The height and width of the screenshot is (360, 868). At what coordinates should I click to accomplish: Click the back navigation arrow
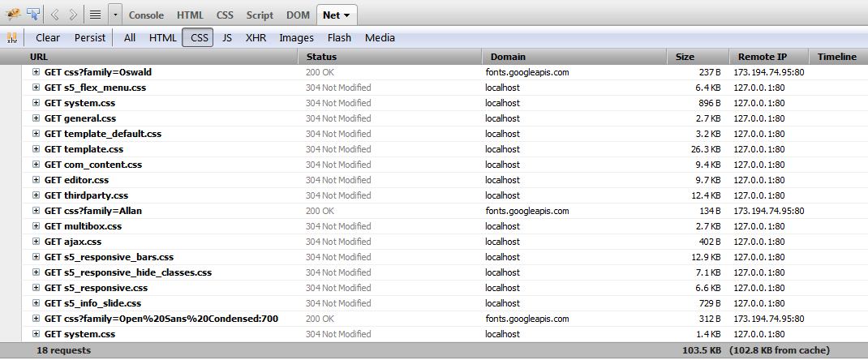[55, 15]
